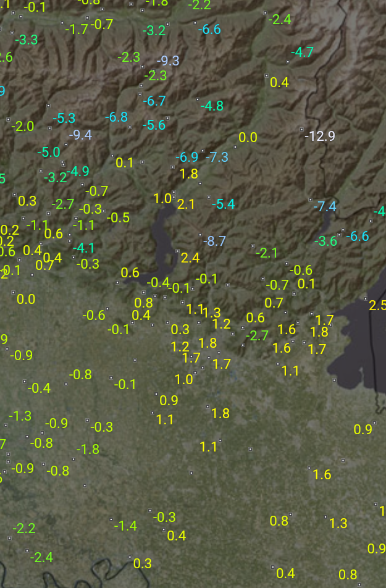Click the -4.1 temperature label
Viewport: 386px width, 588px height.
(x=84, y=248)
